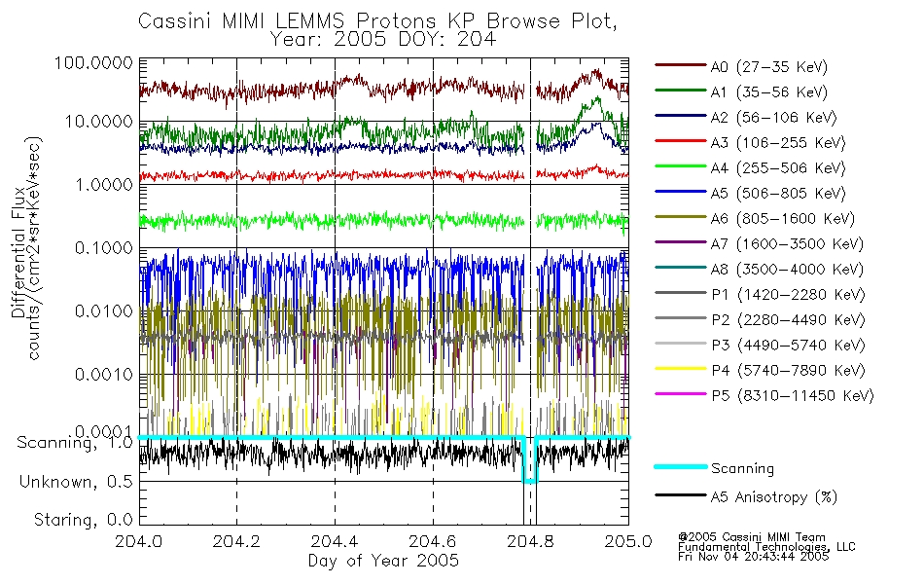Click the A2 (56-106 KeV) legend label
The height and width of the screenshot is (584, 924).
pyautogui.click(x=773, y=118)
